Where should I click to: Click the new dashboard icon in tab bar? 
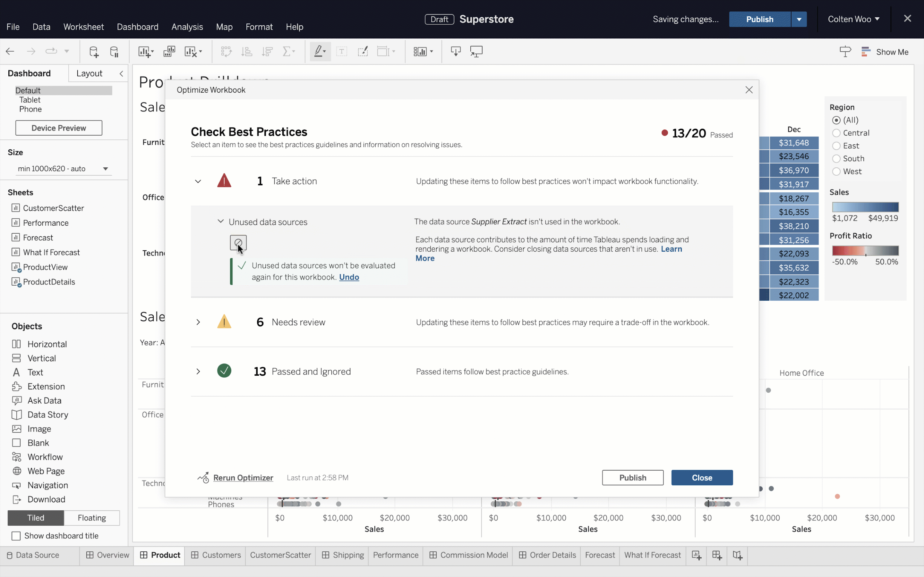point(717,555)
